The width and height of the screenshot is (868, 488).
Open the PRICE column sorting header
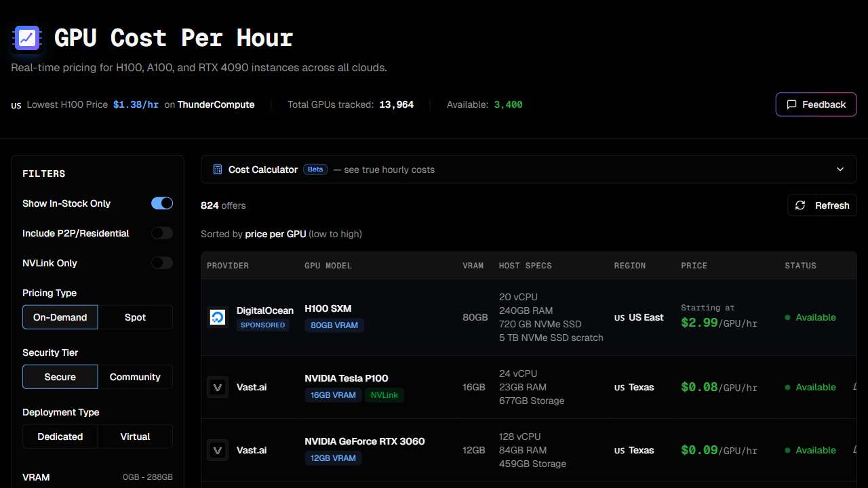694,266
